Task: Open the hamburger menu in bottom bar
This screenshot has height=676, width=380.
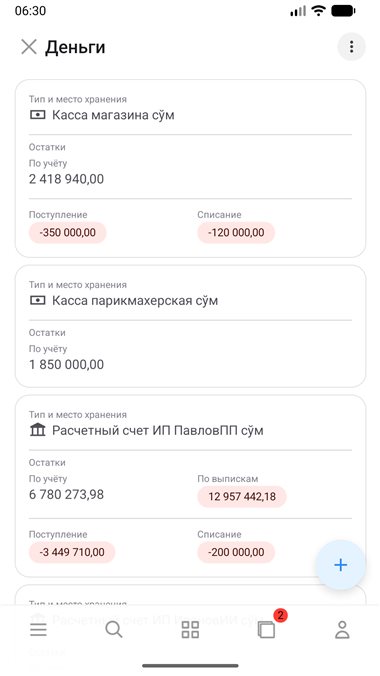Action: click(x=38, y=630)
